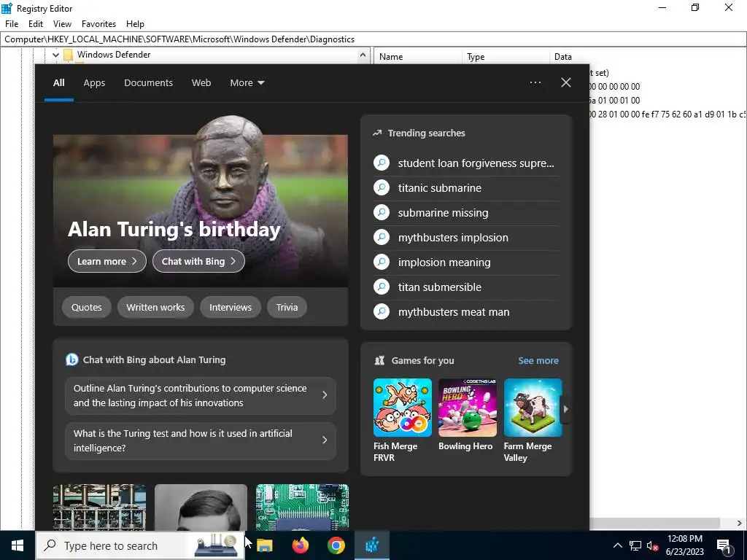
Task: Ask Bing what is the Turing test
Action: pos(201,441)
